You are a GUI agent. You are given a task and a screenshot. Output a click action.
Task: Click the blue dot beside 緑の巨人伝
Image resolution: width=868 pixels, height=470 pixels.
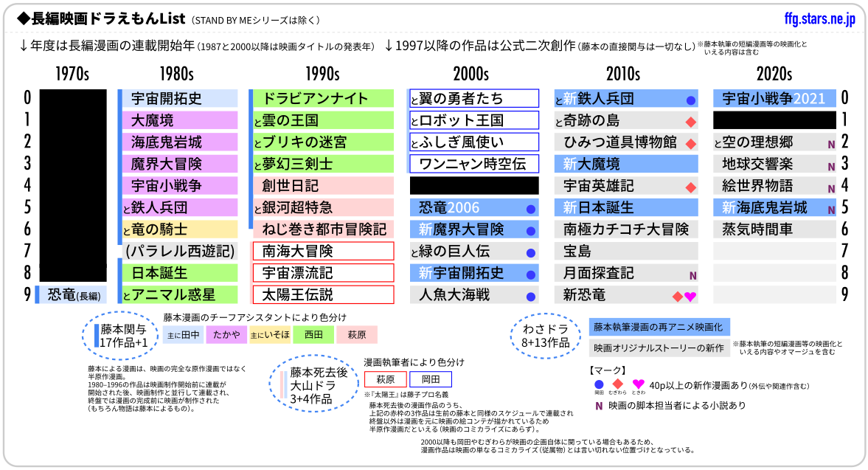click(x=530, y=253)
